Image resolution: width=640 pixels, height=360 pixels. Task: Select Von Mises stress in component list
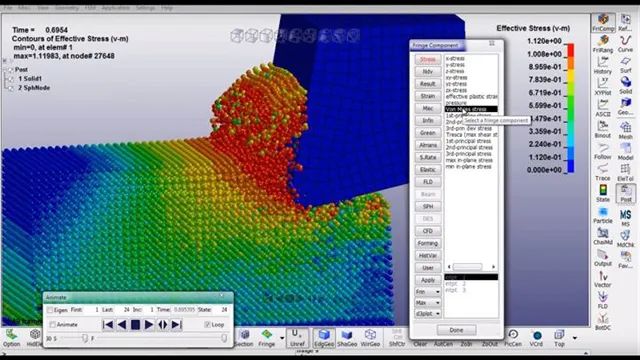pyautogui.click(x=471, y=109)
